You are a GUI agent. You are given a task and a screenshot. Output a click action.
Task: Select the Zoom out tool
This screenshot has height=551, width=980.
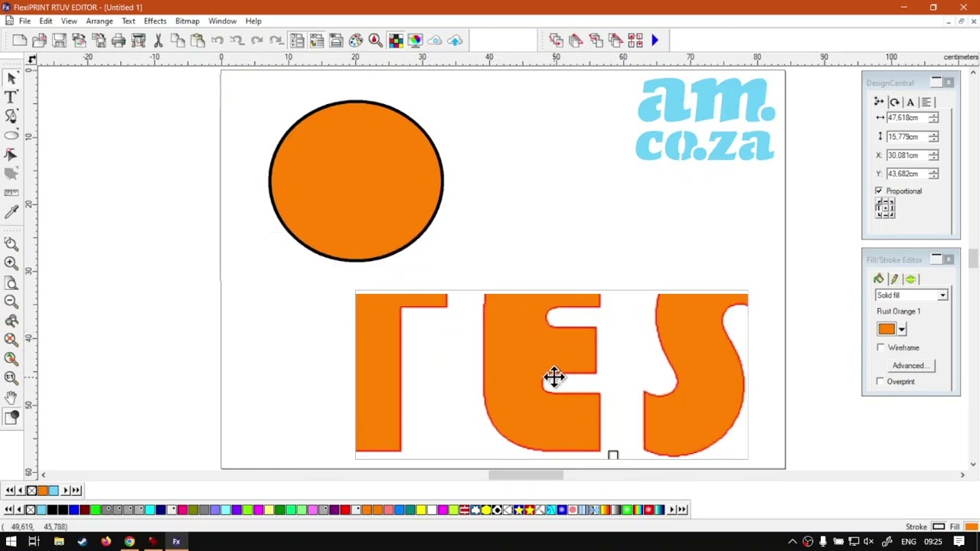point(11,301)
